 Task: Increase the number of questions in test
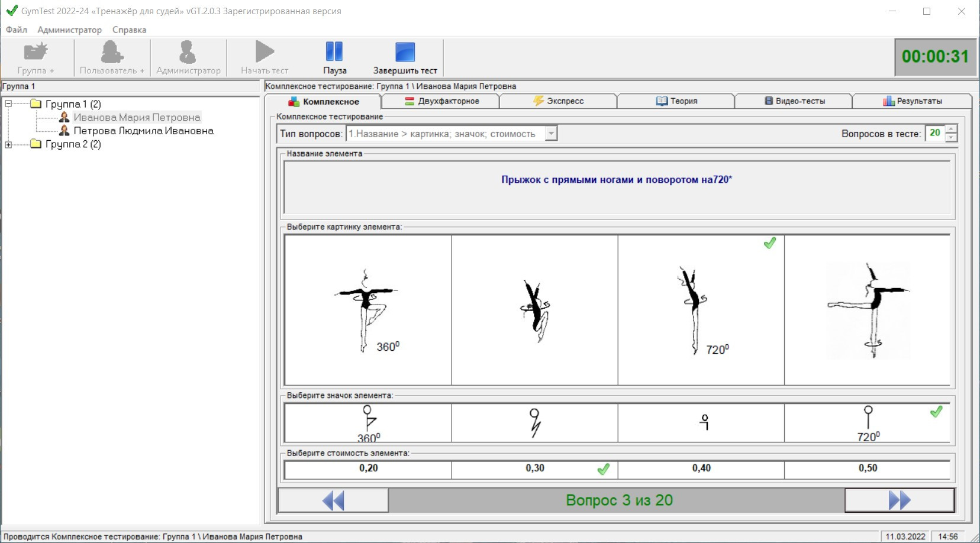tap(951, 130)
